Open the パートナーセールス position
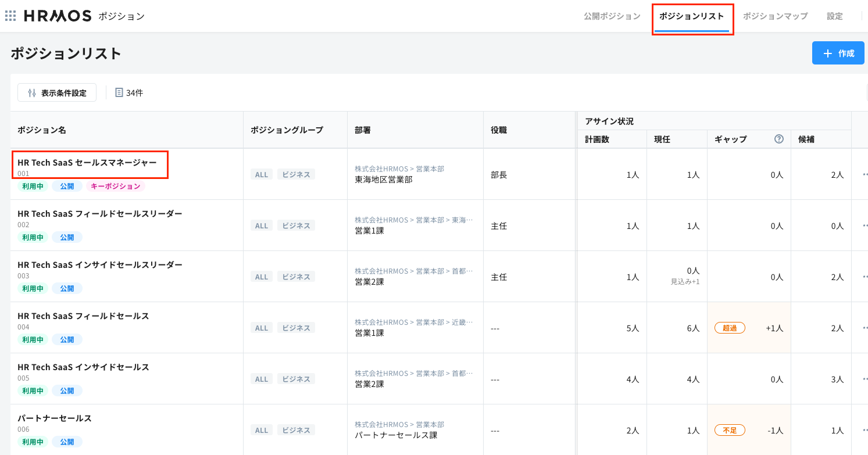The image size is (868, 455). click(x=55, y=418)
